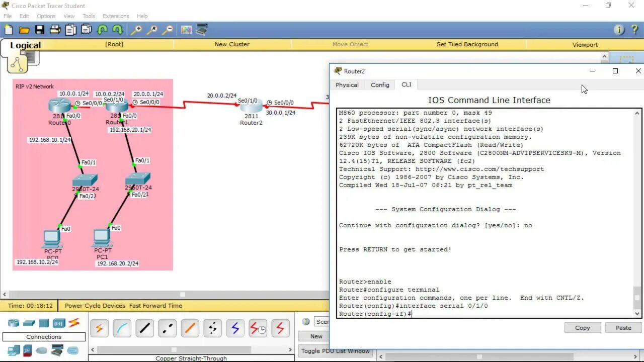Image resolution: width=644 pixels, height=362 pixels.
Task: Select the Routers device category
Action: click(x=13, y=323)
